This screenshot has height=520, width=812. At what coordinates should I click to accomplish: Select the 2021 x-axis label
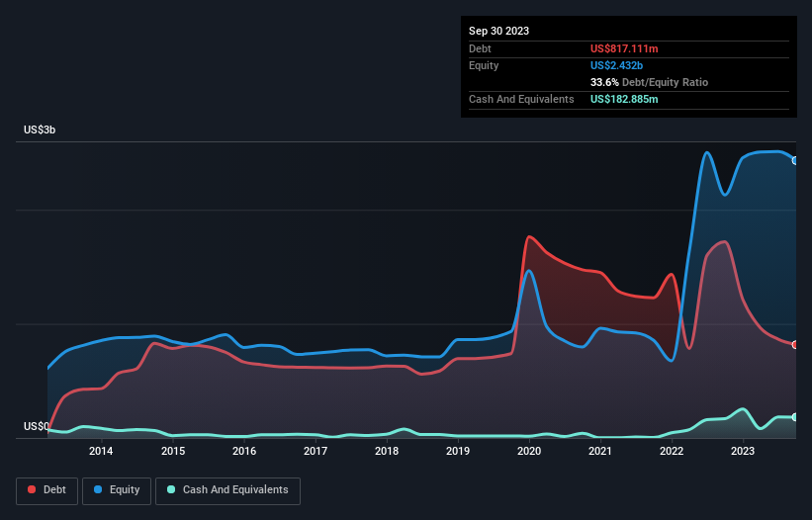(600, 451)
